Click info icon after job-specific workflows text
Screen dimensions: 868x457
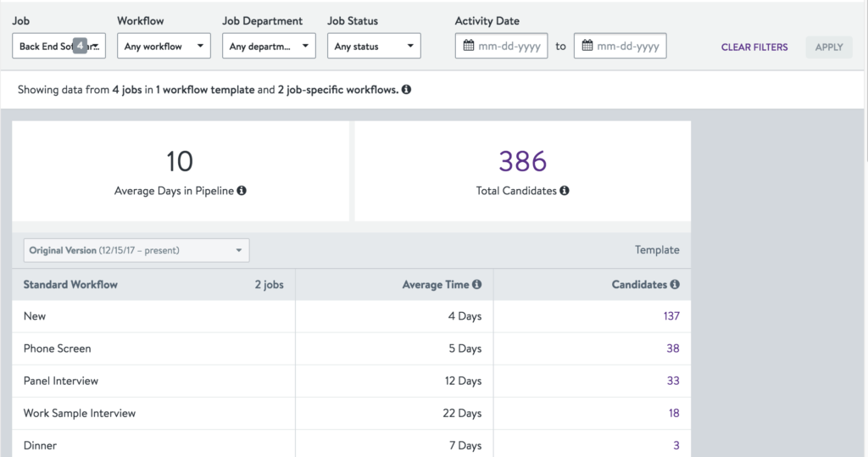tap(406, 89)
